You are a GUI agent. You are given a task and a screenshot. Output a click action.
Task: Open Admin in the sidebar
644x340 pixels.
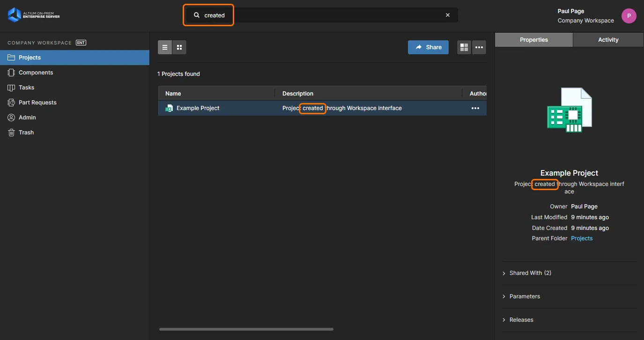pos(75,118)
